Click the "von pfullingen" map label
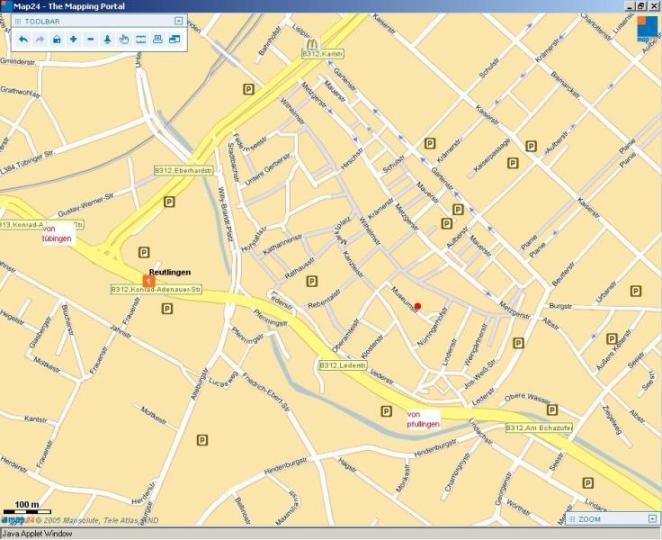The image size is (662, 540). pos(422,419)
